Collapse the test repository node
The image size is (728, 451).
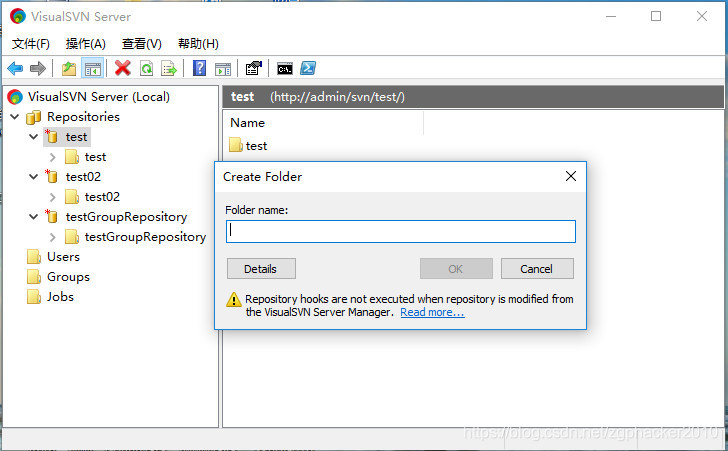tap(33, 137)
